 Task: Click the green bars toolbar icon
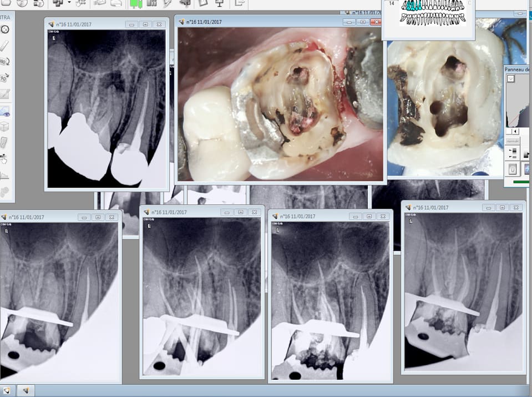point(136,3)
